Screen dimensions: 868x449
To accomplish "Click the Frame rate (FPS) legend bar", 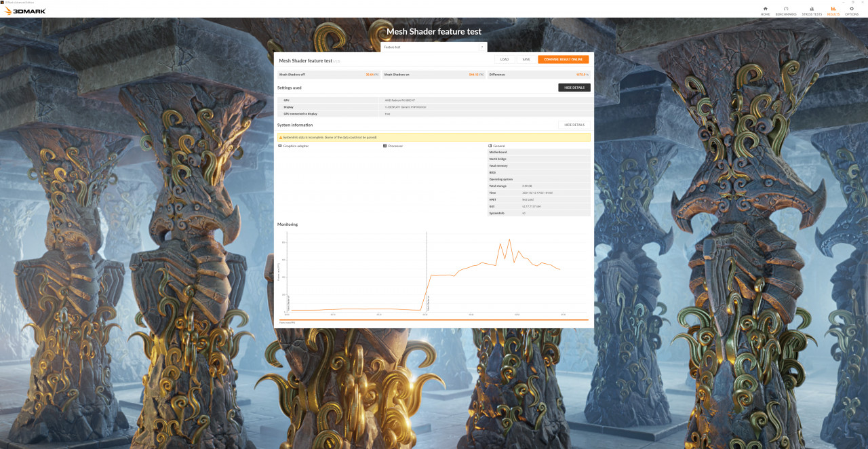I will 434,319.
